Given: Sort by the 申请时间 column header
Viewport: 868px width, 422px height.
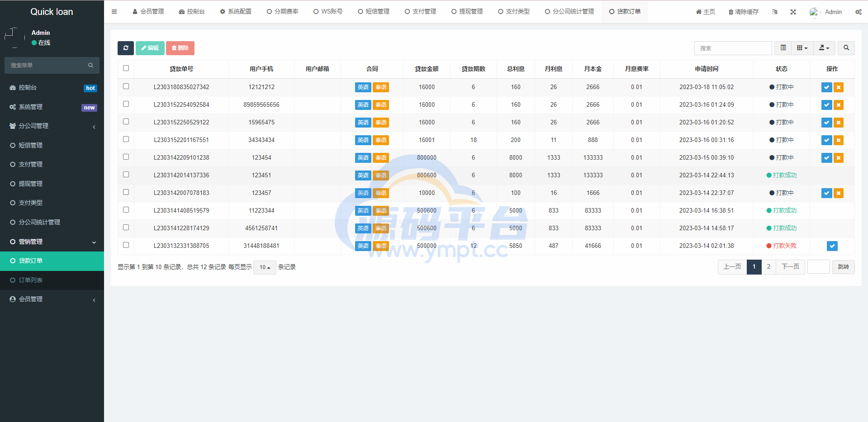Looking at the screenshot, I should click(x=707, y=69).
